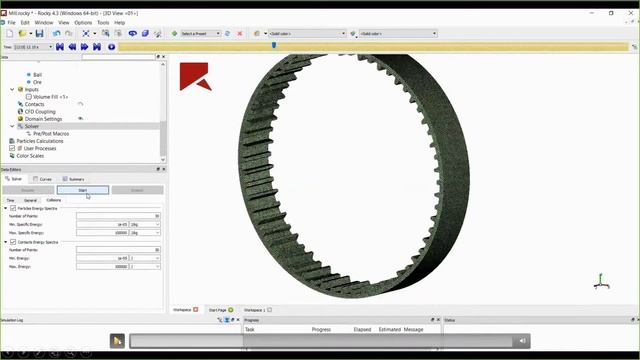Image resolution: width=640 pixels, height=360 pixels.
Task: Switch to the Summary tab
Action: pyautogui.click(x=73, y=179)
